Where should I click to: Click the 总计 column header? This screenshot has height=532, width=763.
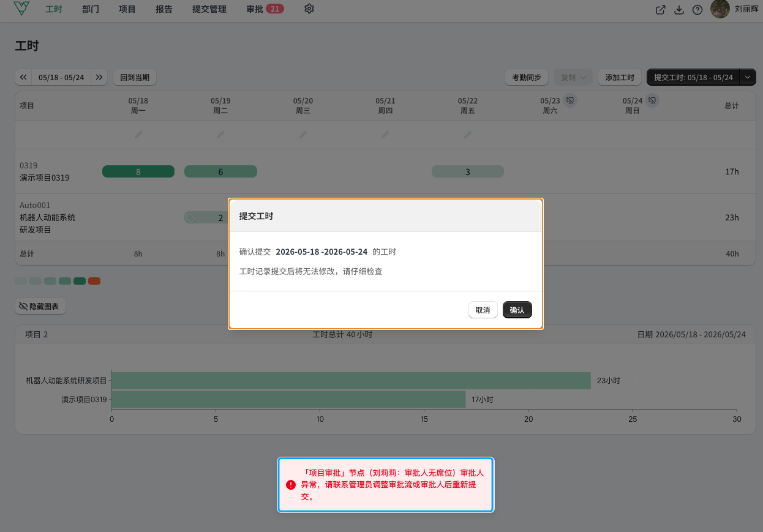tap(732, 105)
